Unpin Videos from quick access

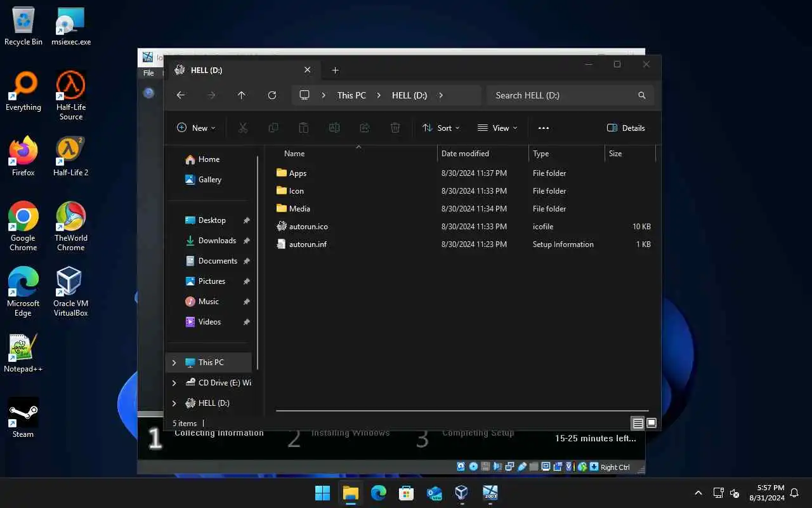point(247,322)
